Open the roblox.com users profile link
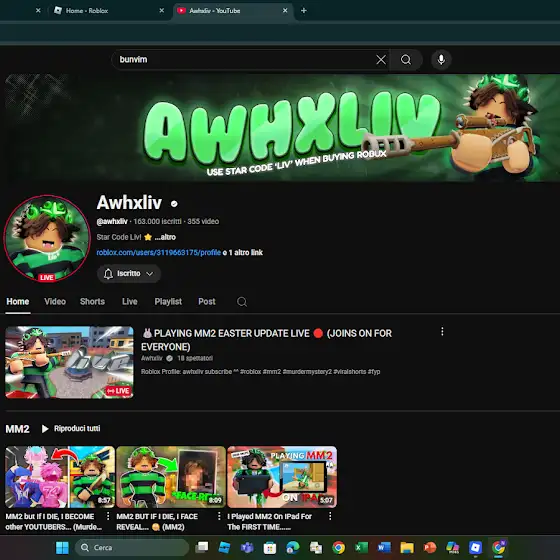The width and height of the screenshot is (560, 560). (159, 252)
